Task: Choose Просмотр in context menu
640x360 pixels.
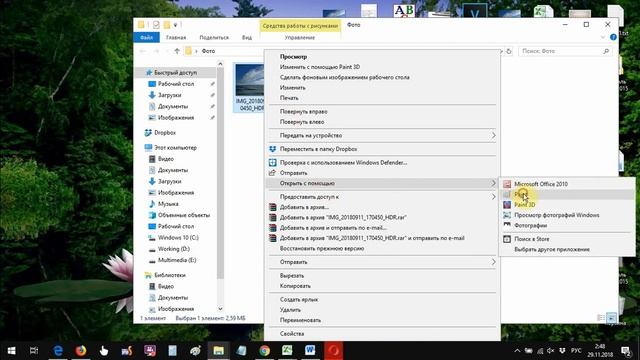Action: [x=293, y=57]
